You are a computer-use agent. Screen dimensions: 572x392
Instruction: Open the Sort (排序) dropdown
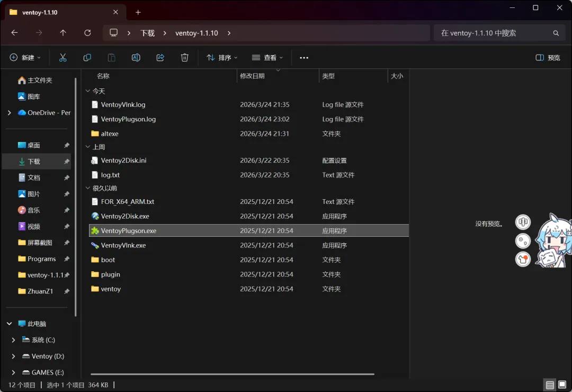tap(222, 58)
